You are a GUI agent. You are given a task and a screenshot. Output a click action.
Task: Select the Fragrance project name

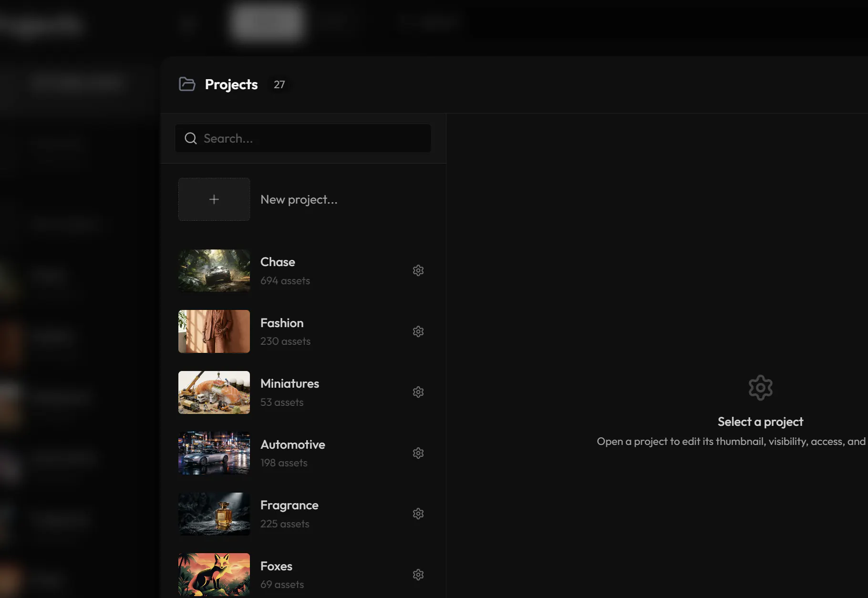[289, 505]
